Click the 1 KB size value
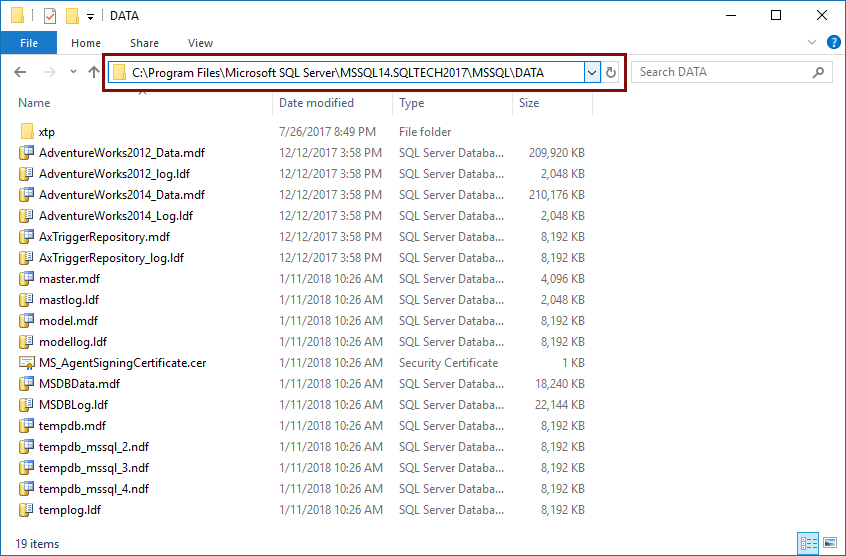The image size is (846, 556). click(x=573, y=363)
